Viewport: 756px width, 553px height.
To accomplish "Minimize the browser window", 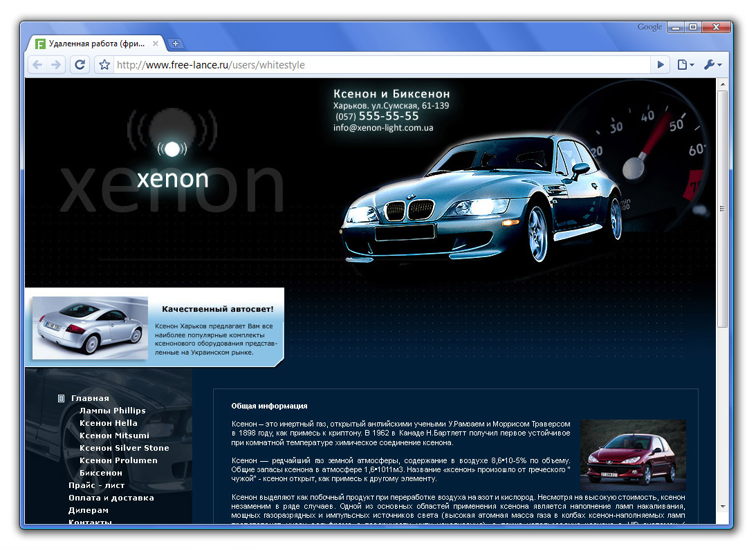I will [676, 28].
